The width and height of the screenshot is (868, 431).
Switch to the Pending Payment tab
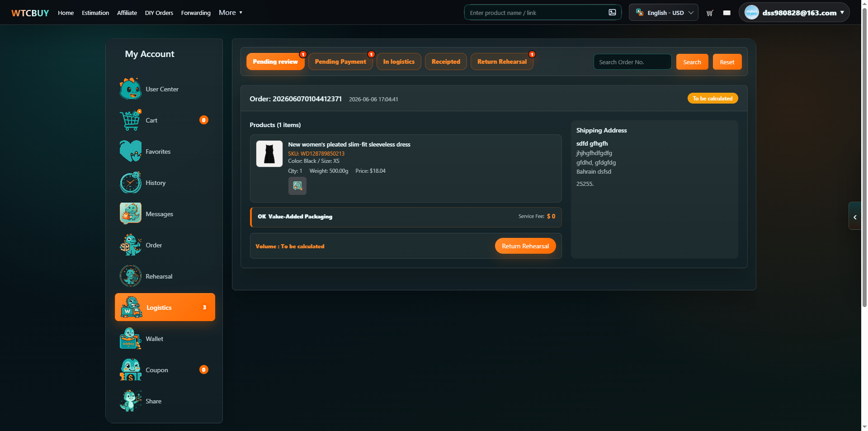340,62
